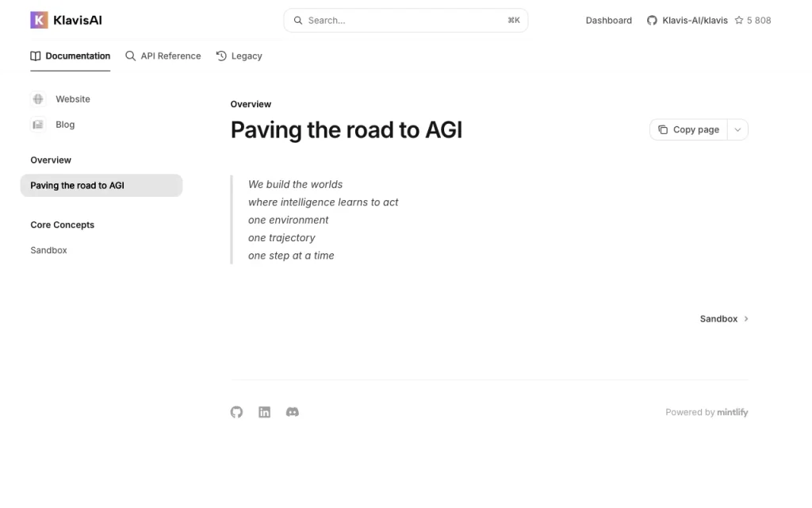
Task: Click the quote line 'We build the worlds'
Action: (295, 184)
